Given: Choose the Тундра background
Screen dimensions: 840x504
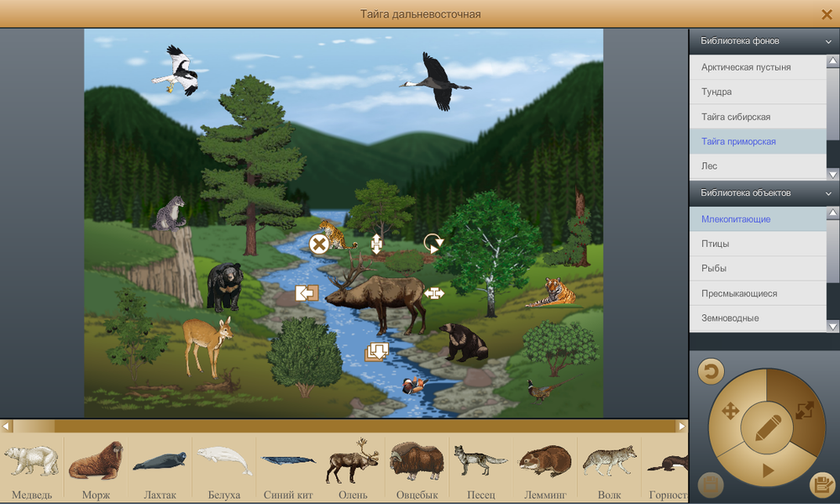Looking at the screenshot, I should point(717,92).
